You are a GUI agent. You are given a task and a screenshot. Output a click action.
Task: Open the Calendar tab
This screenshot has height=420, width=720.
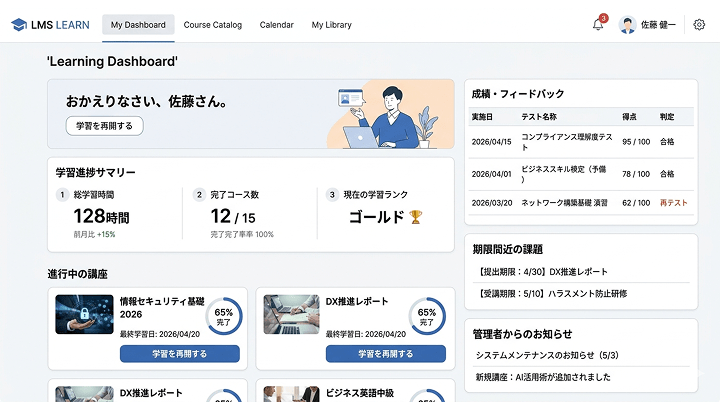point(276,25)
